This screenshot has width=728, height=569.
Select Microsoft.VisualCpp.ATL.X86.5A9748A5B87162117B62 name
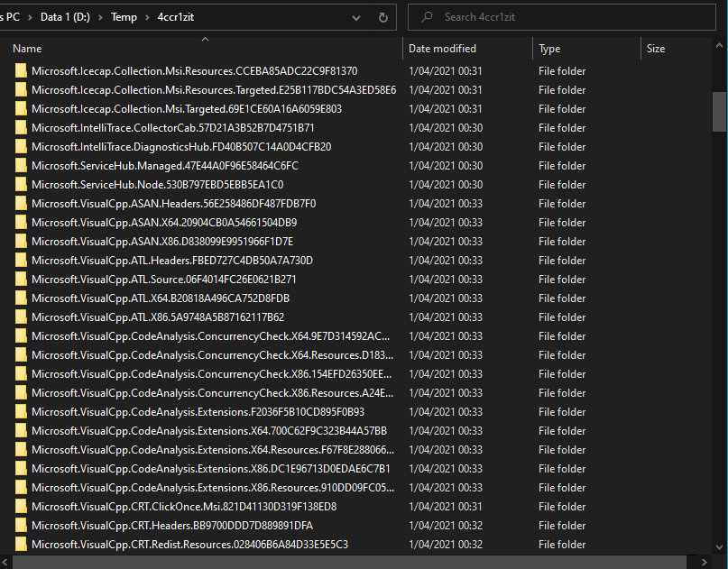(x=158, y=317)
